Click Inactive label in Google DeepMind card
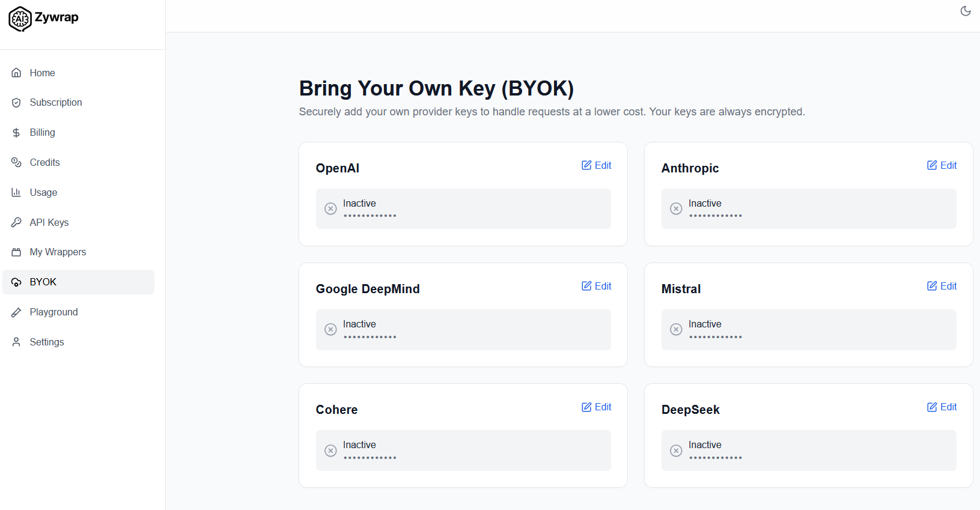This screenshot has height=510, width=980. 359,324
